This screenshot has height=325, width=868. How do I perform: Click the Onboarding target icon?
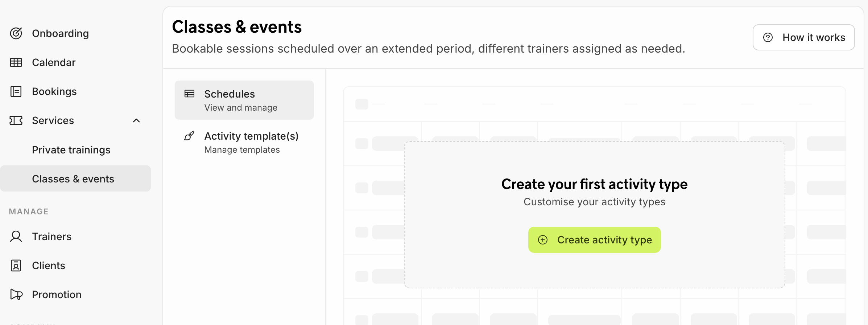(x=16, y=33)
